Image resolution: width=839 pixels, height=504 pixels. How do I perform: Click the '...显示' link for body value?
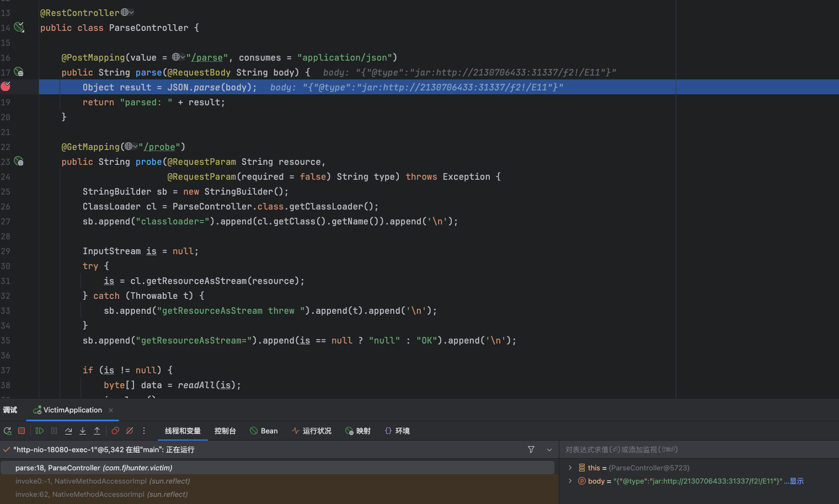tap(794, 481)
